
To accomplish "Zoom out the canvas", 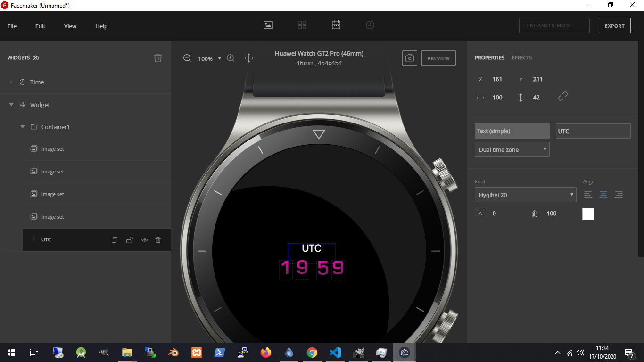I will [x=187, y=58].
